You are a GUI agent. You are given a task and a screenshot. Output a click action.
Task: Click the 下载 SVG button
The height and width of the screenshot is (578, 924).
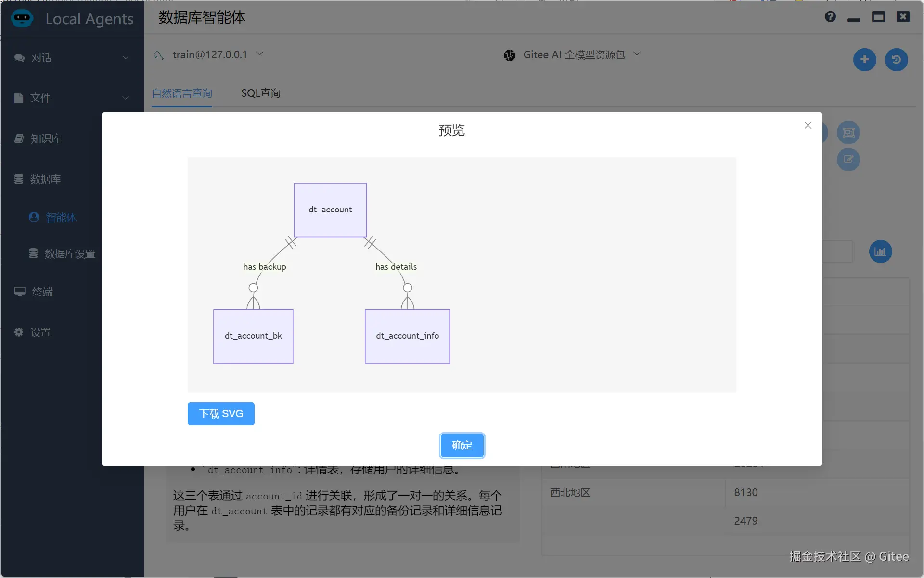[x=221, y=414]
